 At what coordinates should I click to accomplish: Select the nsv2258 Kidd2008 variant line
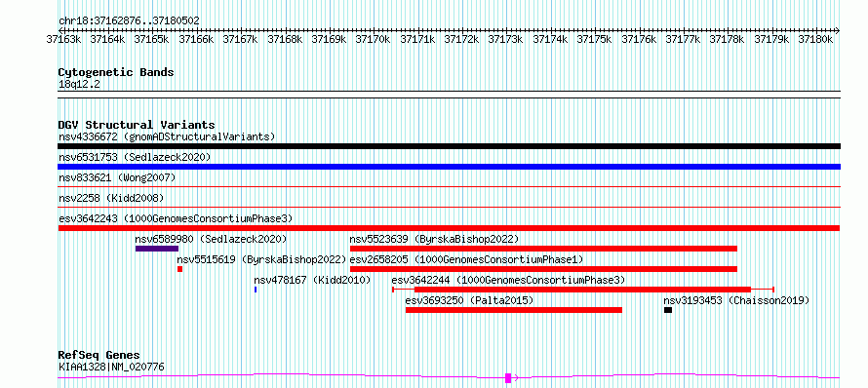449,208
